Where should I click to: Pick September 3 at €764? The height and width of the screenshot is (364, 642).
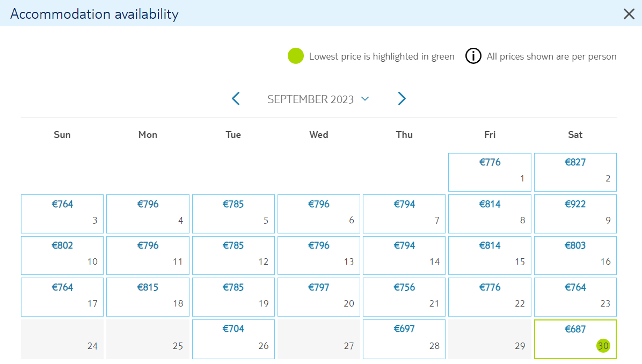[x=62, y=214]
